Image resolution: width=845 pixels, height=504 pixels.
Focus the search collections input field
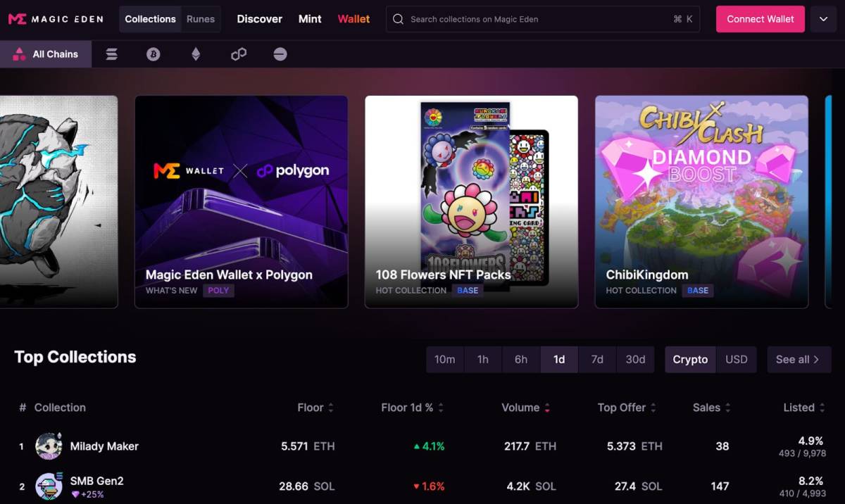point(543,19)
